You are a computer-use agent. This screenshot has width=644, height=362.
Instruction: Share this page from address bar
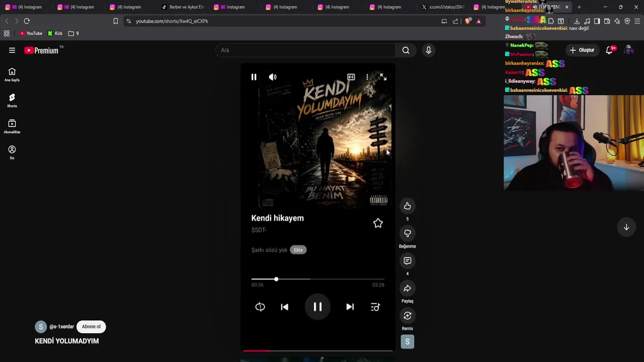coord(456,21)
